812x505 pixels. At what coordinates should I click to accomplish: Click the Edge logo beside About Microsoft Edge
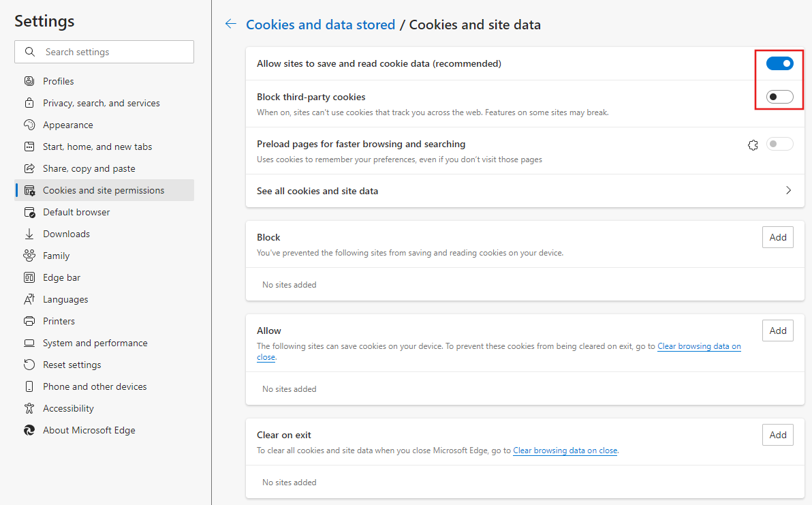click(29, 430)
